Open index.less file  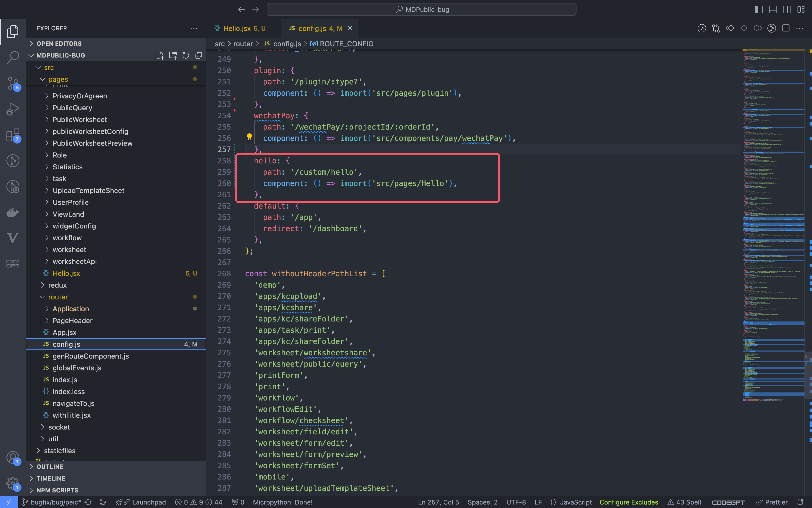point(116,392)
